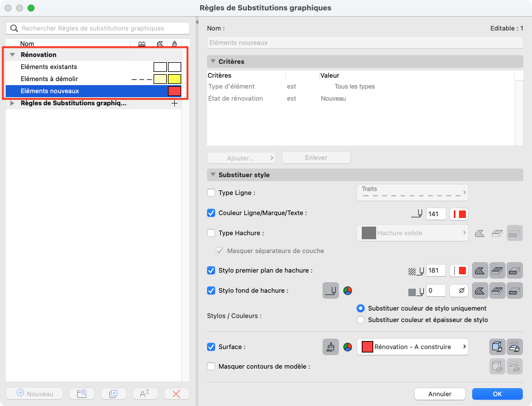Enable the Type Ligne checkbox
Image resolution: width=532 pixels, height=406 pixels.
[211, 193]
